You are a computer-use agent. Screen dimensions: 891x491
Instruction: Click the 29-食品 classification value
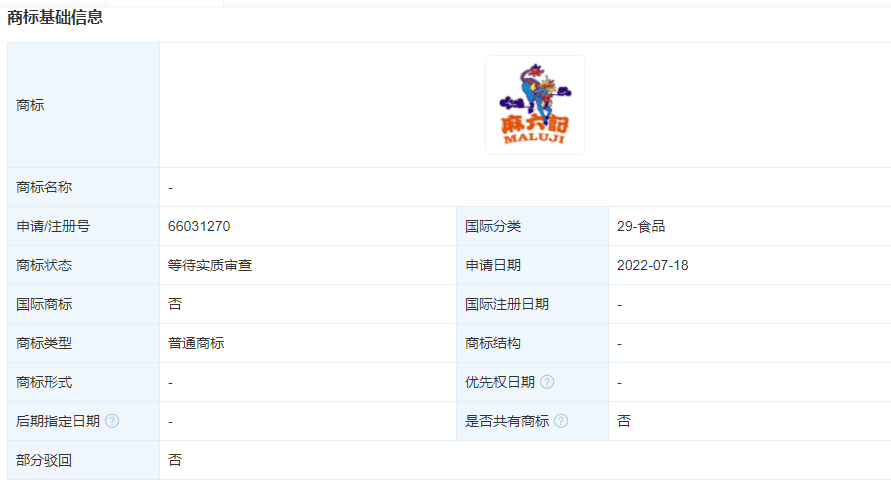[x=641, y=226]
